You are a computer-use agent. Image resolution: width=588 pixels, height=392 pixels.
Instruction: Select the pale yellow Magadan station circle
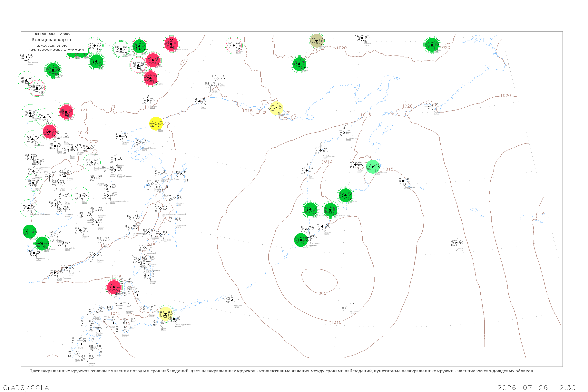pos(277,109)
